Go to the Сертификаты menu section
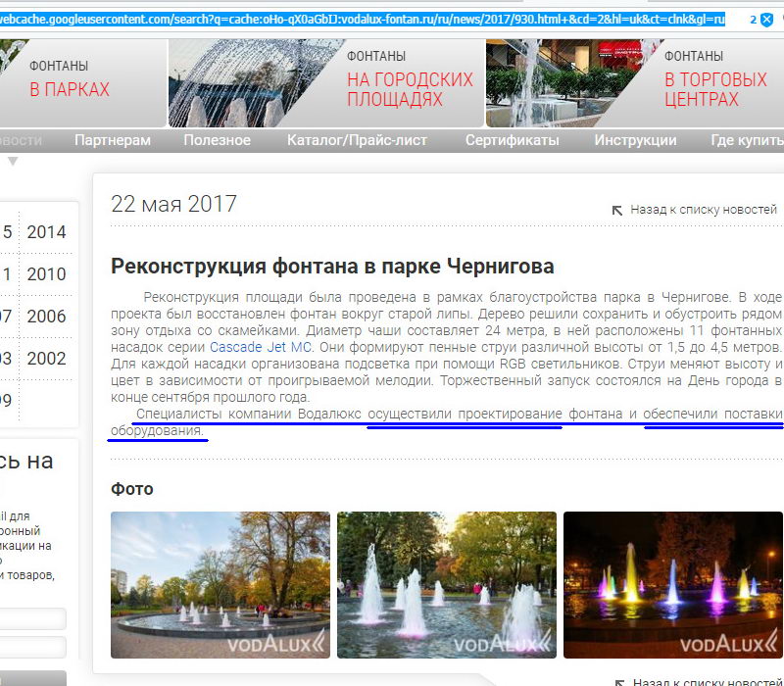This screenshot has height=686, width=784. [512, 140]
